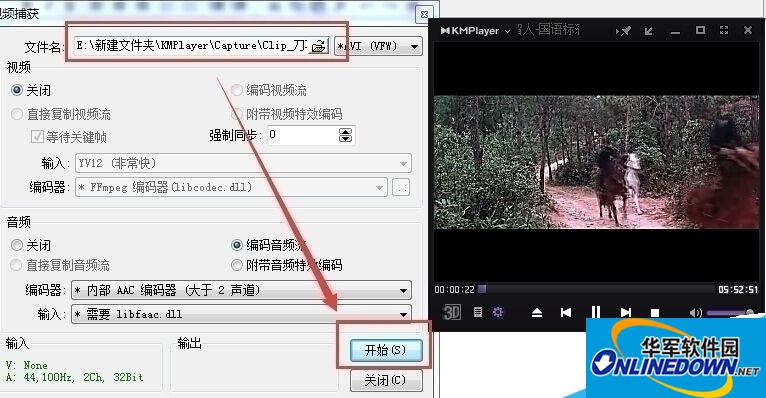766x398 pixels.
Task: Click the 关闭(C) button
Action: [386, 380]
